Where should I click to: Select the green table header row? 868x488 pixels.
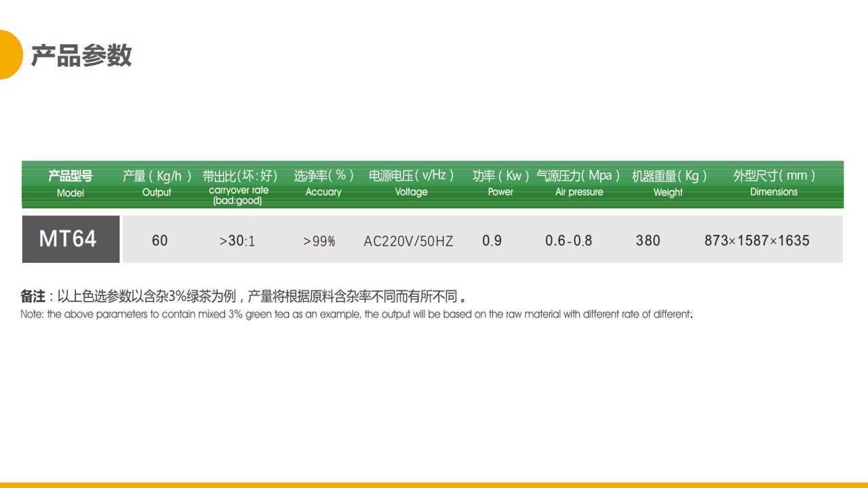434,184
